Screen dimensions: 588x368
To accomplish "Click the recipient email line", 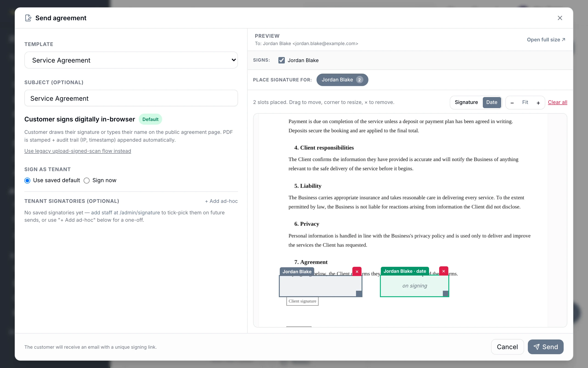I will tap(306, 43).
